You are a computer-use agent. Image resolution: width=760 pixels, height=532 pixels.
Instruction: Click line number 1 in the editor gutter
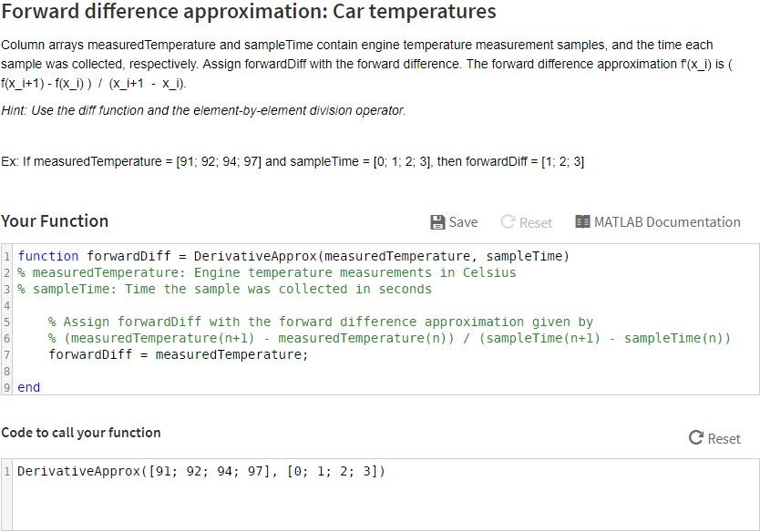click(x=6, y=256)
